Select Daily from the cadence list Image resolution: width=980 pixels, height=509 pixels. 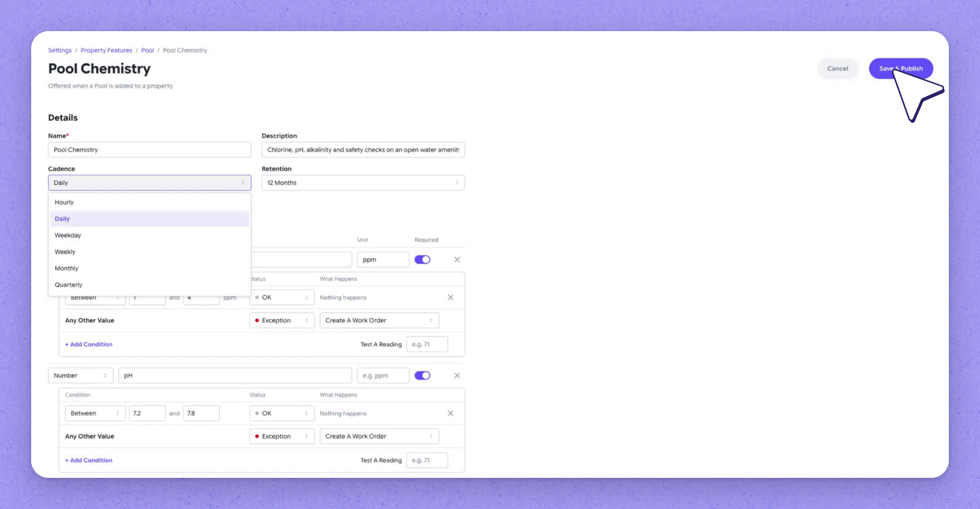(149, 219)
